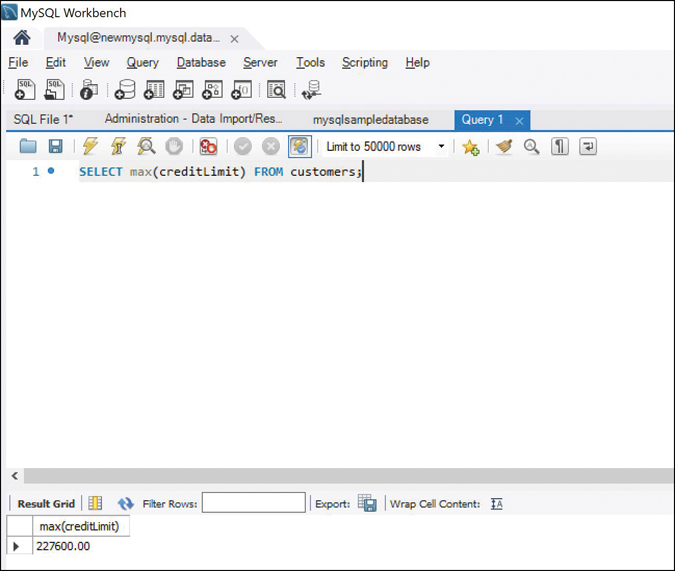Viewport: 675px width, 571px height.
Task: Open a script file folder icon
Action: coord(28,146)
